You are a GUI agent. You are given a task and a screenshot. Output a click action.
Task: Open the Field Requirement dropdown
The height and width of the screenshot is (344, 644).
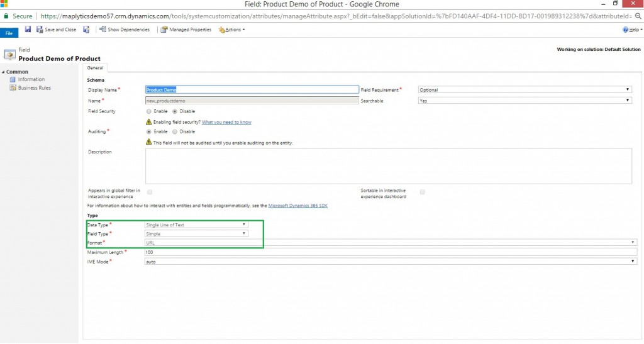[x=525, y=89]
